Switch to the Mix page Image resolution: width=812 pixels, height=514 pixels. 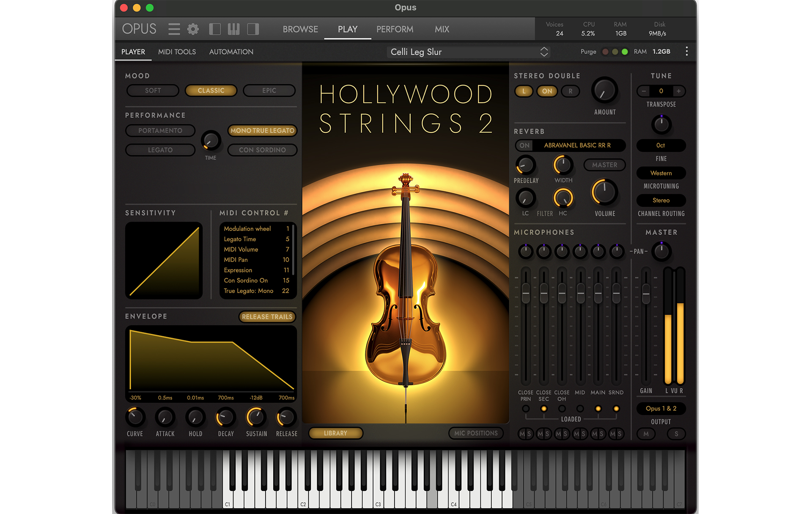442,29
